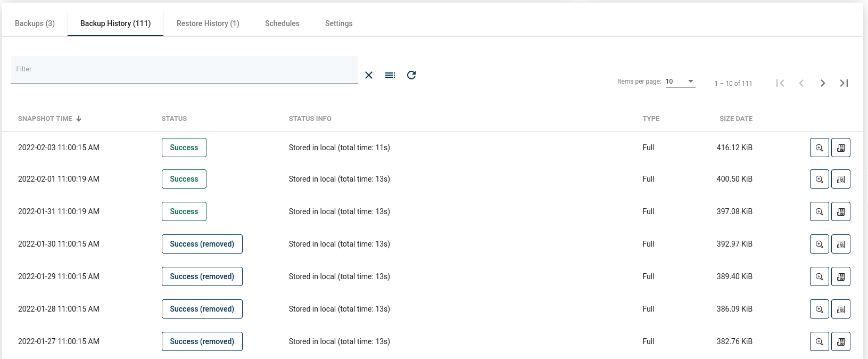Viewport: 868px width, 359px height.
Task: View details of 2022-02-01 backup
Action: pyautogui.click(x=819, y=179)
